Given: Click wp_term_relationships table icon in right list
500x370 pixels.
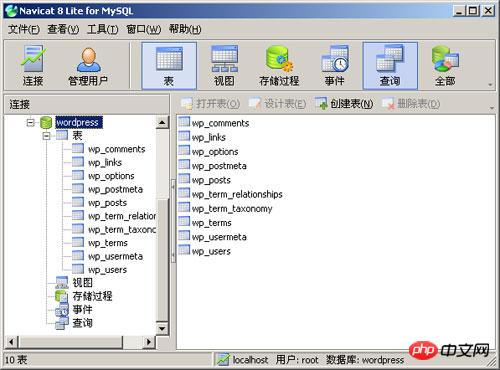Looking at the screenshot, I should click(184, 193).
